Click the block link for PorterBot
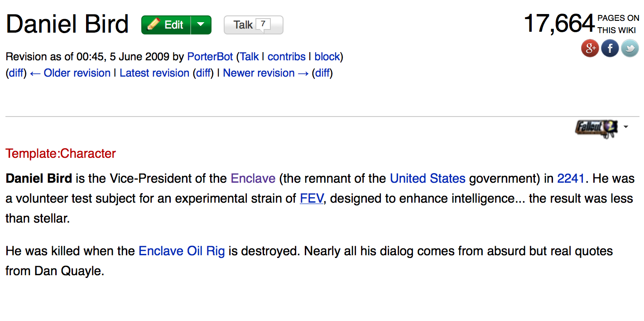The width and height of the screenshot is (644, 321). click(327, 57)
